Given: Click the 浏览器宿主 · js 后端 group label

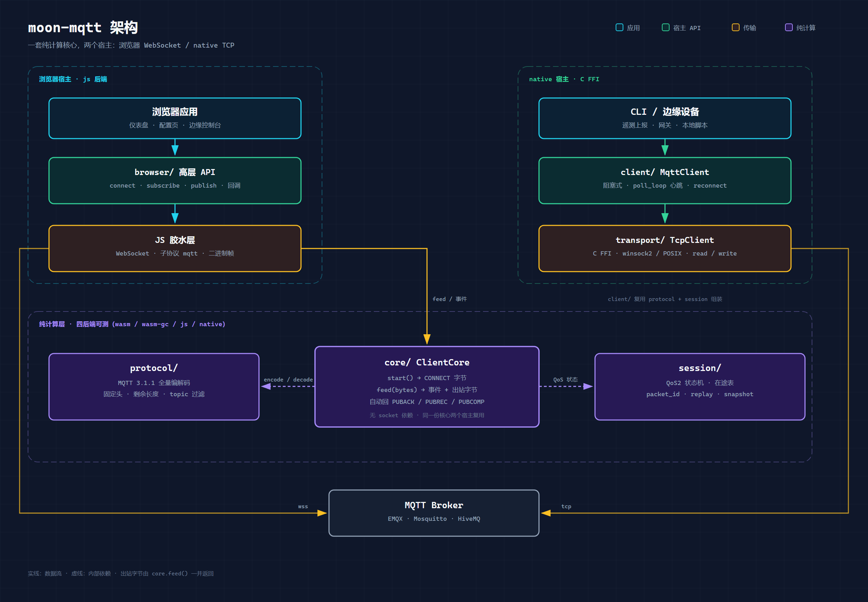Looking at the screenshot, I should coord(73,79).
